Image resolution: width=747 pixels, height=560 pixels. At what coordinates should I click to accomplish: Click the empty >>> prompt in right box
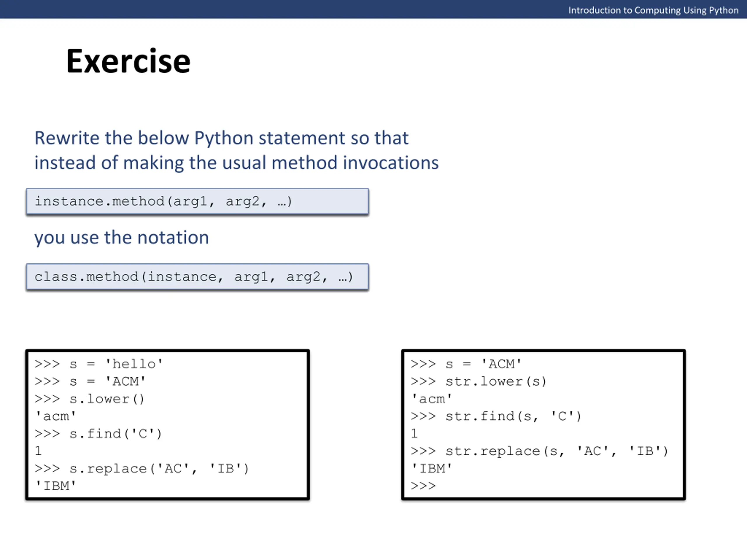click(x=423, y=486)
